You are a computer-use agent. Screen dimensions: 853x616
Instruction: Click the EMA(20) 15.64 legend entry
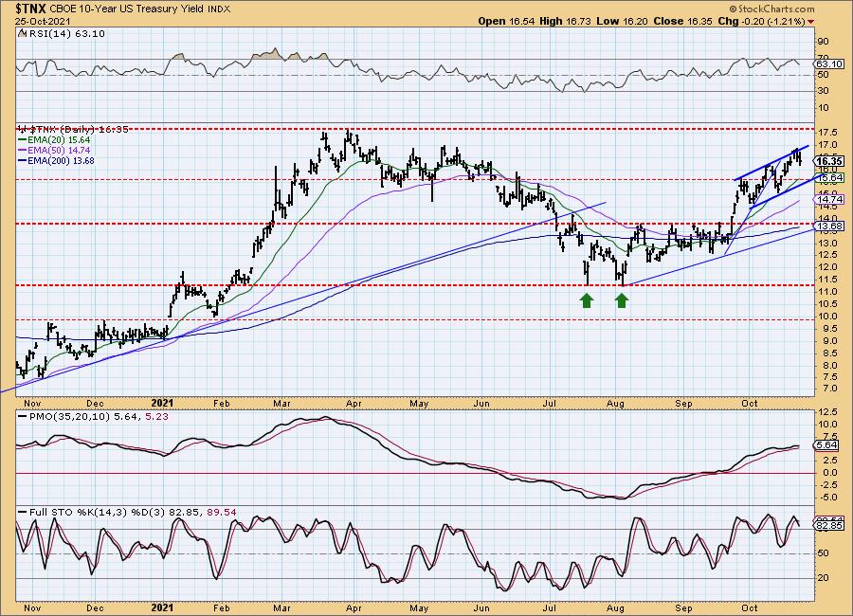54,140
